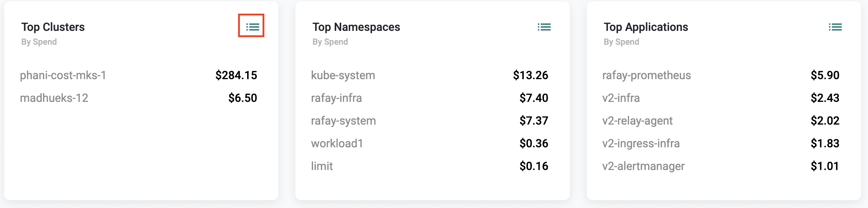Click the kube-system namespace row
Screen dimensions: 868x208
point(429,75)
